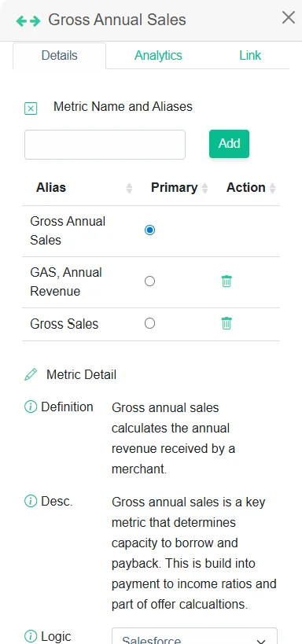Select Gross Annual Sales as primary alias
Screen dimensions: 302x644
click(150, 230)
